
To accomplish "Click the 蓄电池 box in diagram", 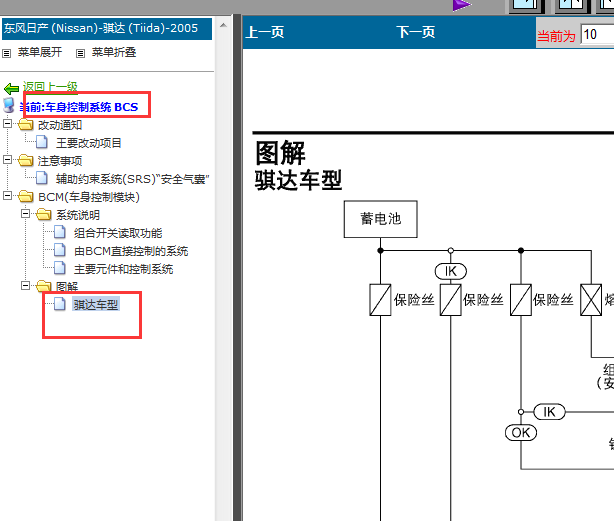I will (x=381, y=219).
